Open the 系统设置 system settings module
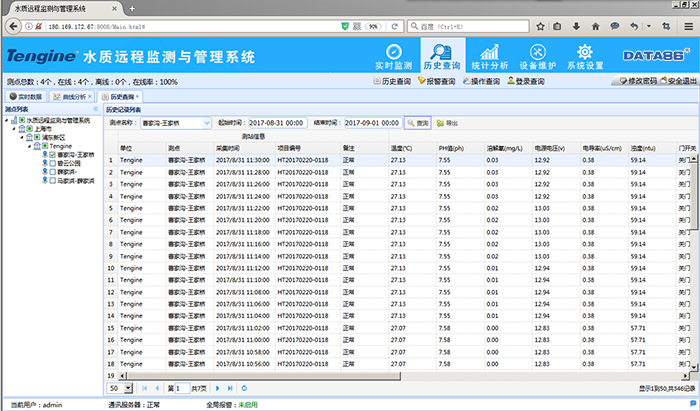The image size is (700, 411). [x=585, y=57]
